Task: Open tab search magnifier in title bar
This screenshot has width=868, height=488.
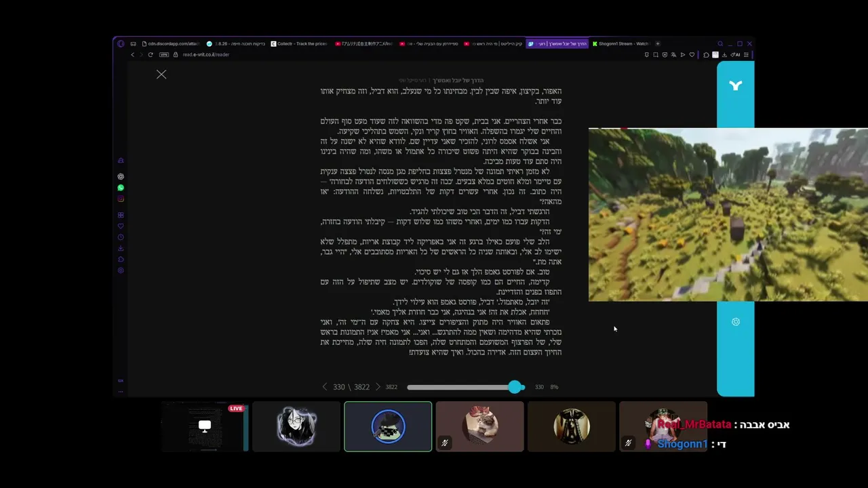Action: (x=720, y=44)
